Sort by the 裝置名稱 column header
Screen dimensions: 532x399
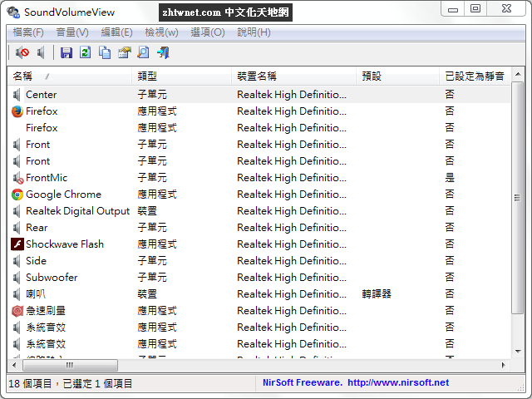pos(293,76)
